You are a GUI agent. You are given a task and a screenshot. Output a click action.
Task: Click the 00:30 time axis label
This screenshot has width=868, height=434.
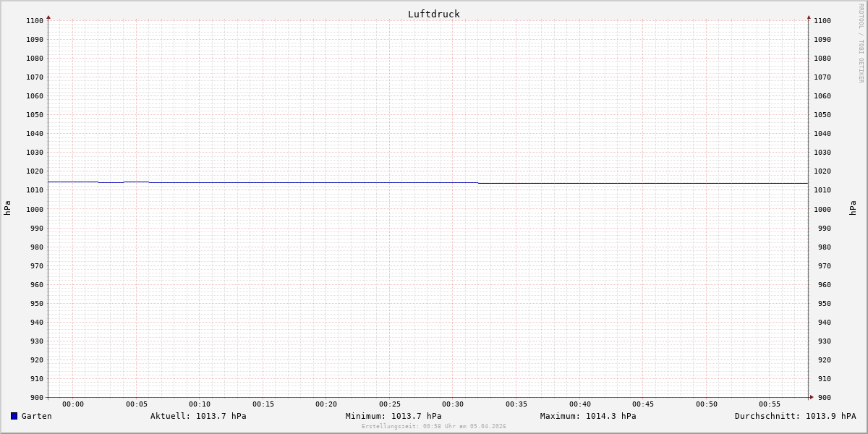click(x=453, y=404)
